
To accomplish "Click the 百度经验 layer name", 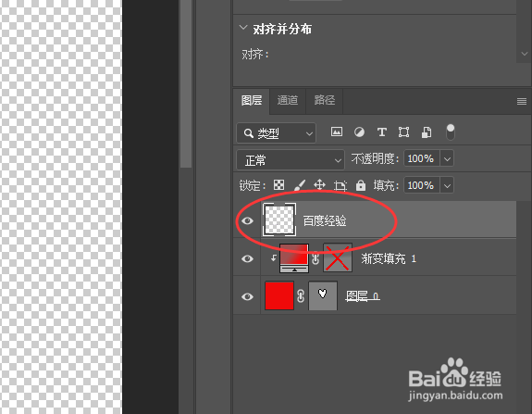I will click(325, 221).
